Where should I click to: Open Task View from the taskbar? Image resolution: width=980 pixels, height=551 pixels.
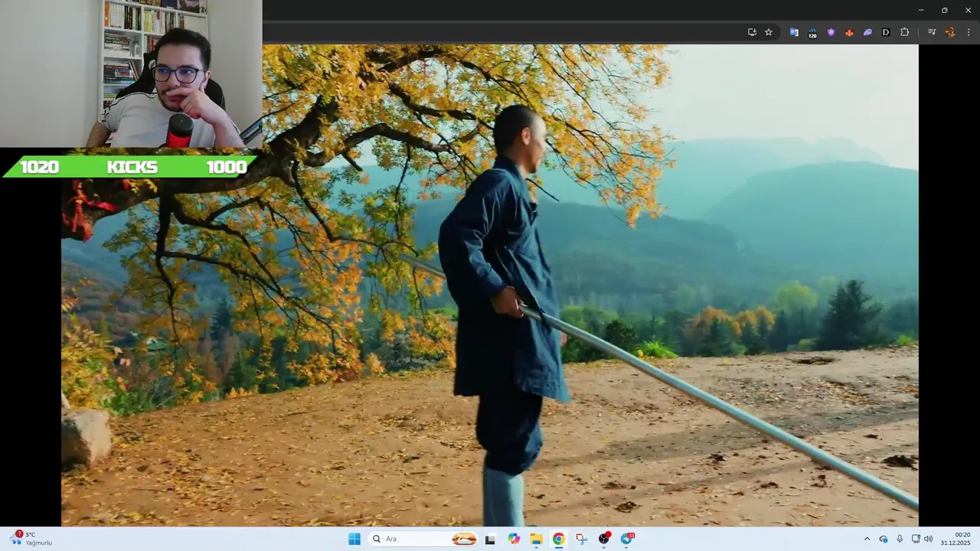click(490, 539)
